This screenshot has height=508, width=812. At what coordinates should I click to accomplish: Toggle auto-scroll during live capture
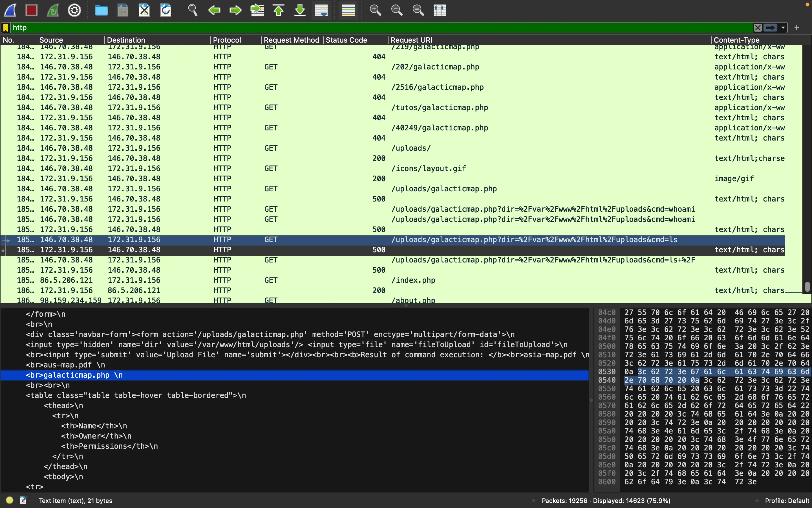click(x=321, y=10)
